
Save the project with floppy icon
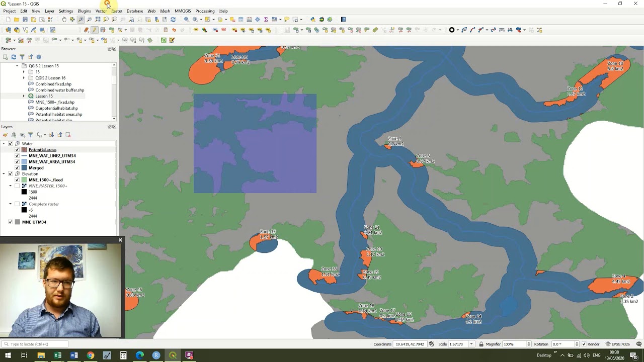tap(25, 20)
